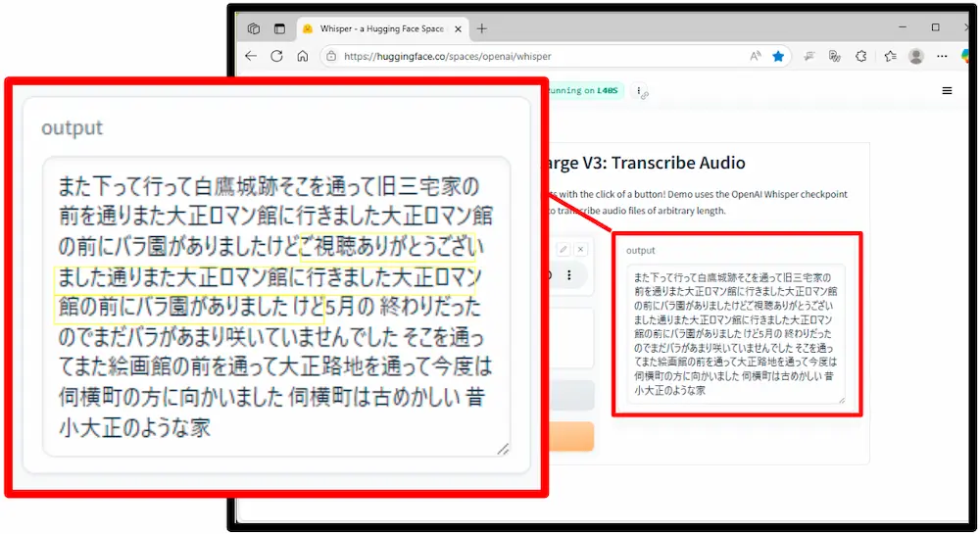
Task: Select the Whisper Hugging Face Space tab
Action: 381,28
